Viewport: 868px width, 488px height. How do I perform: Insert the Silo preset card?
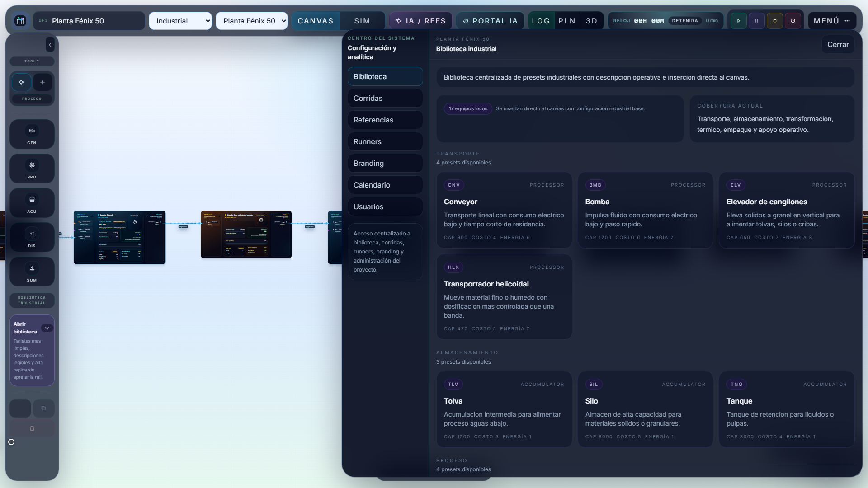[645, 409]
